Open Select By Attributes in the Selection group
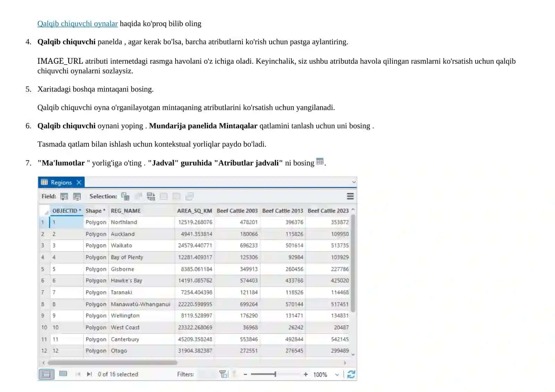 click(125, 197)
